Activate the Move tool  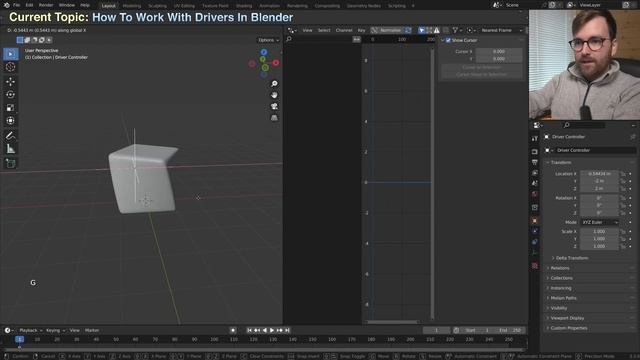pyautogui.click(x=11, y=82)
